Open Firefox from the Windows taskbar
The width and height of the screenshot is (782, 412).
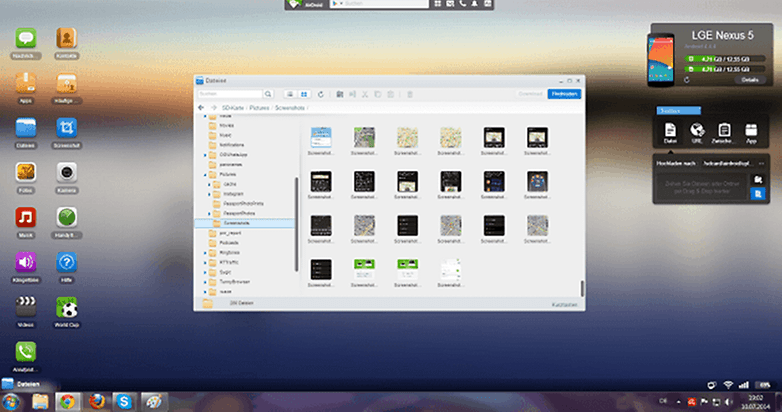click(96, 402)
